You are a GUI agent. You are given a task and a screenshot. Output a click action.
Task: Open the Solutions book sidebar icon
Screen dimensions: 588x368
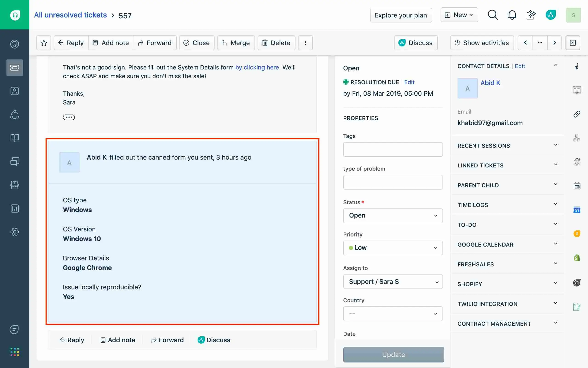click(x=14, y=138)
